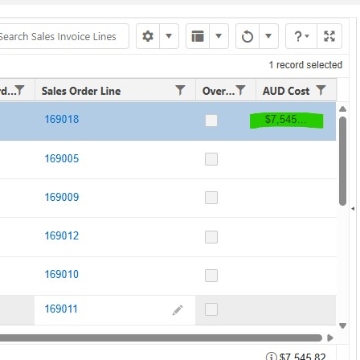Click the horizontal scrollbar thumb
This screenshot has height=360, width=360.
pyautogui.click(x=161, y=338)
